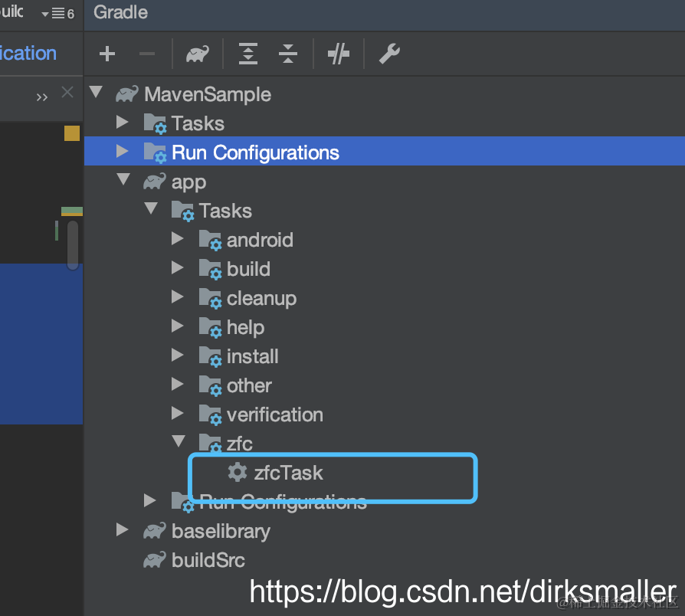The height and width of the screenshot is (616, 685).
Task: Click the yellow warning marker in the editor gutter
Action: tap(72, 133)
